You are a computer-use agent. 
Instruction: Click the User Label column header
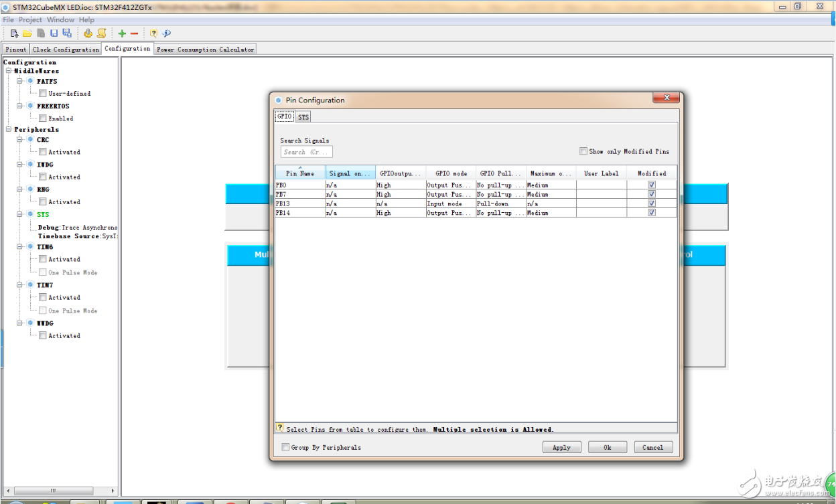(x=601, y=173)
